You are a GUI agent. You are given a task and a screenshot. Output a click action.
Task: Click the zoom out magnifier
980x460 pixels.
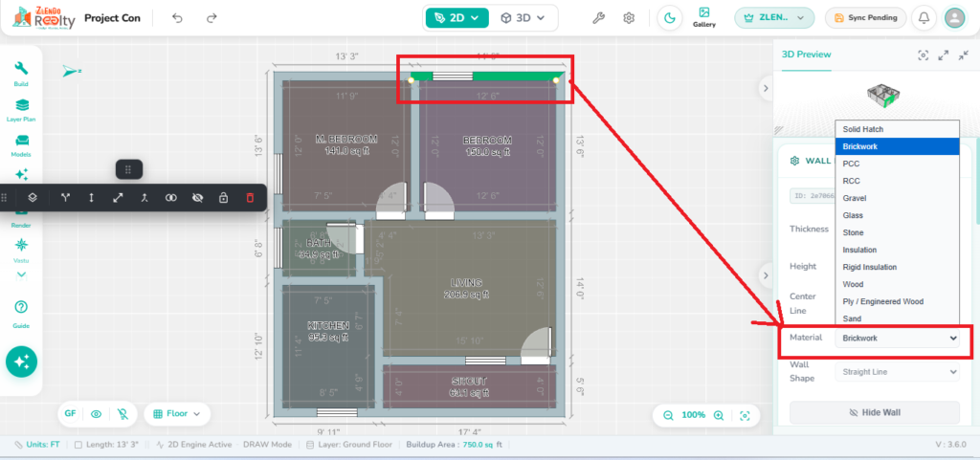coord(668,415)
